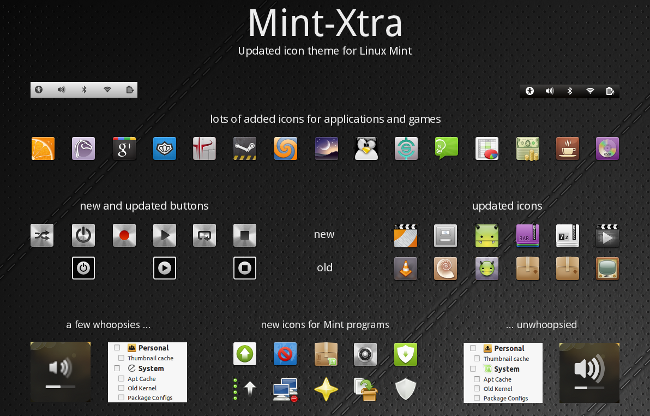The width and height of the screenshot is (650, 416).
Task: Click the new video player clapper icon
Action: tap(607, 235)
